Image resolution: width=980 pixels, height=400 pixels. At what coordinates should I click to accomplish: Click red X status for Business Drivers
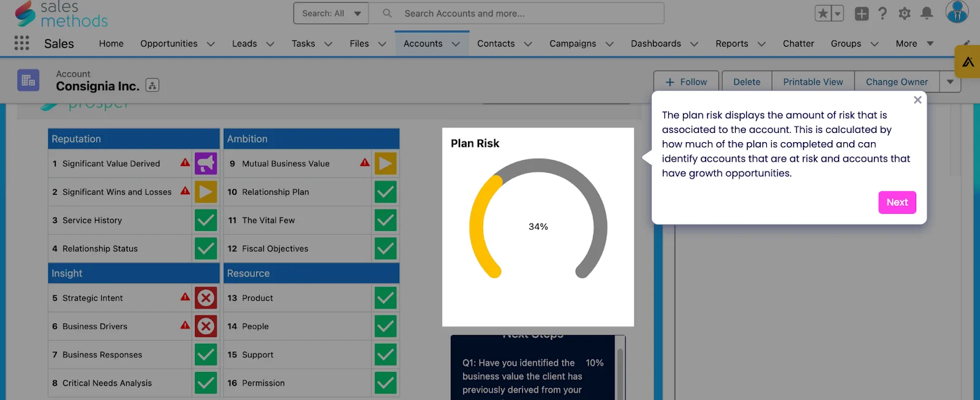click(x=206, y=326)
